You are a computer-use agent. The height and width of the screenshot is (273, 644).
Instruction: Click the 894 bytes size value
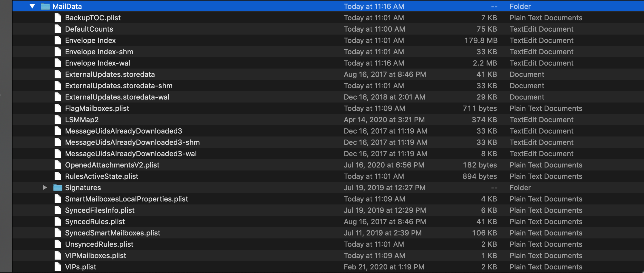pos(480,176)
